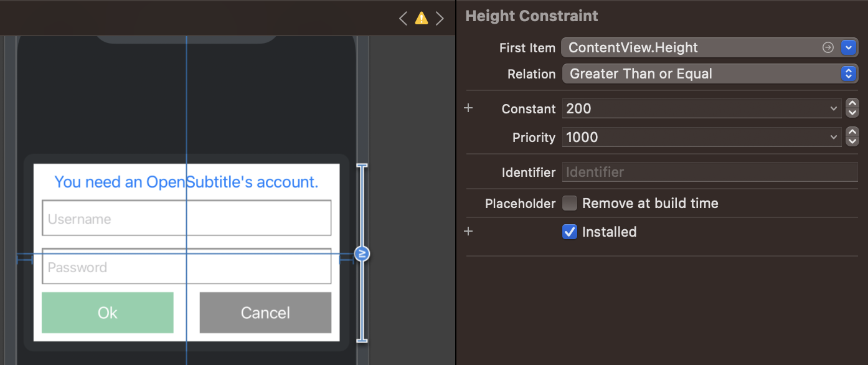
Task: Open First Item popup menu
Action: [x=849, y=47]
